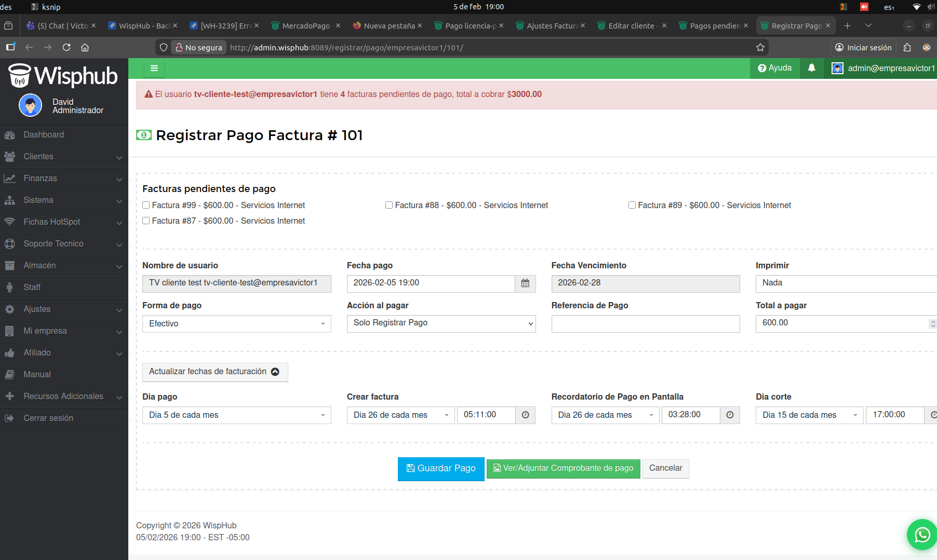Open the Forma de pago dropdown

pyautogui.click(x=236, y=324)
